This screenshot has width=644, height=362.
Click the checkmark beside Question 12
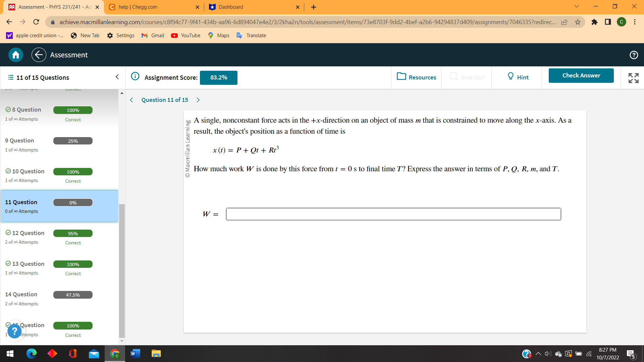point(8,233)
